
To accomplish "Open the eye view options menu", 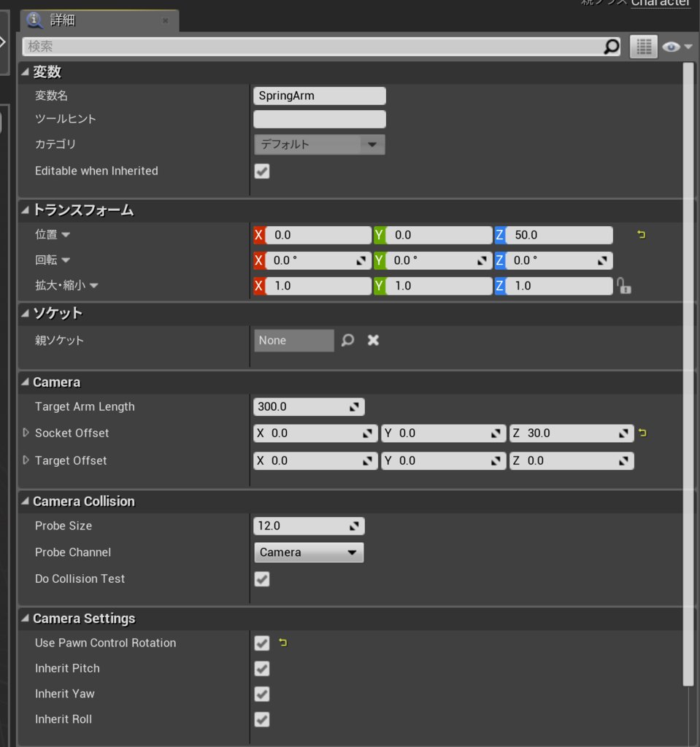I will tap(677, 47).
